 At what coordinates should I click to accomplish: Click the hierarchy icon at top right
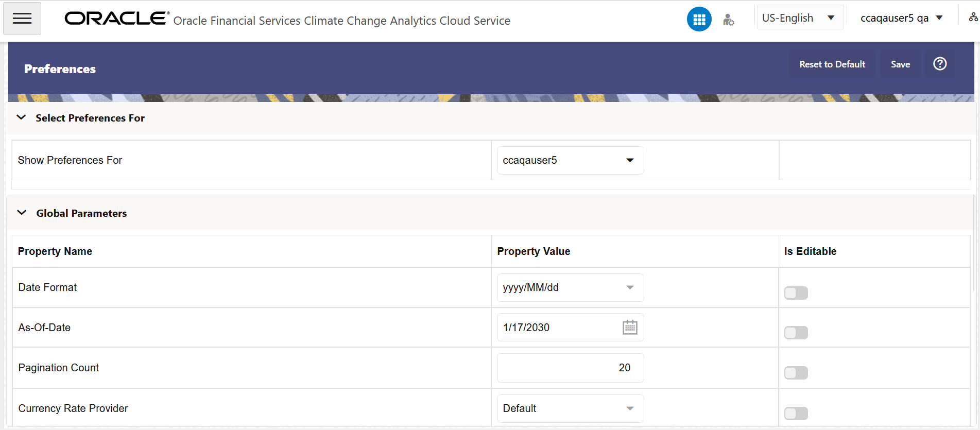[973, 18]
